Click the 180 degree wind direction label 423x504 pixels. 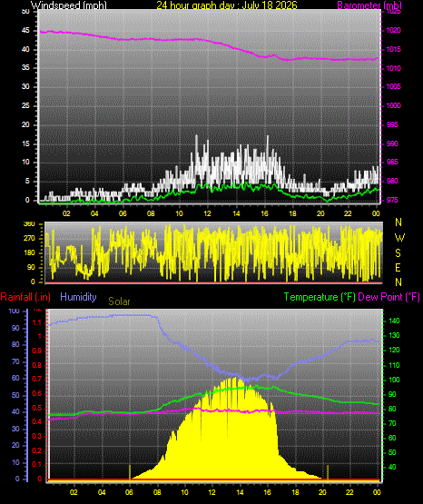29,253
